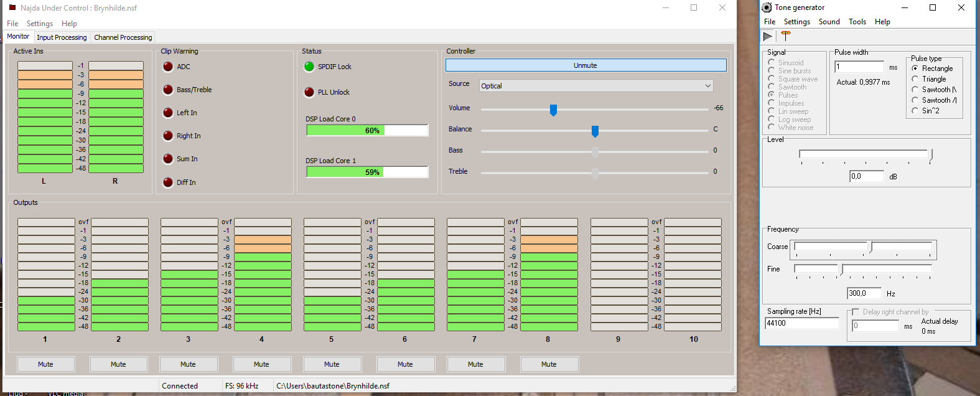Click the play button in Tone generator toolbar
The width and height of the screenshot is (980, 396).
pos(768,36)
